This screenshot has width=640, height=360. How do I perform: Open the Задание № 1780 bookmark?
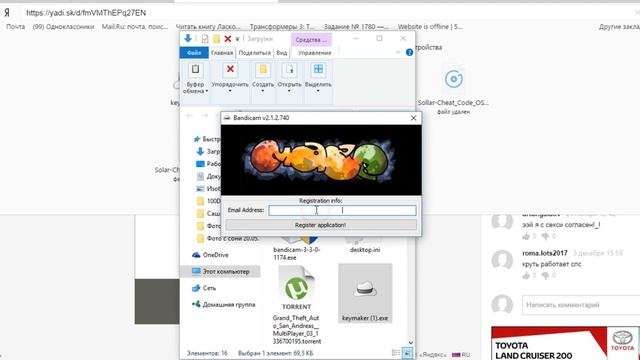click(356, 27)
